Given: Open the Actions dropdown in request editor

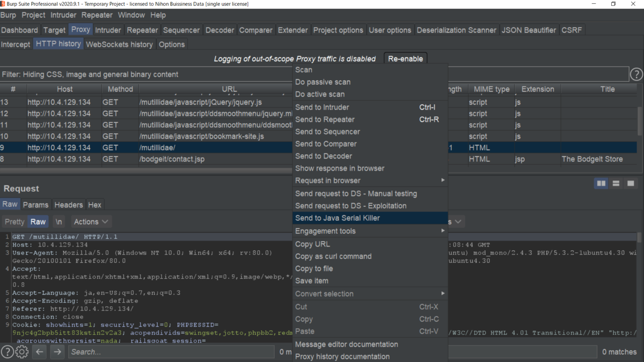Looking at the screenshot, I should pyautogui.click(x=91, y=221).
